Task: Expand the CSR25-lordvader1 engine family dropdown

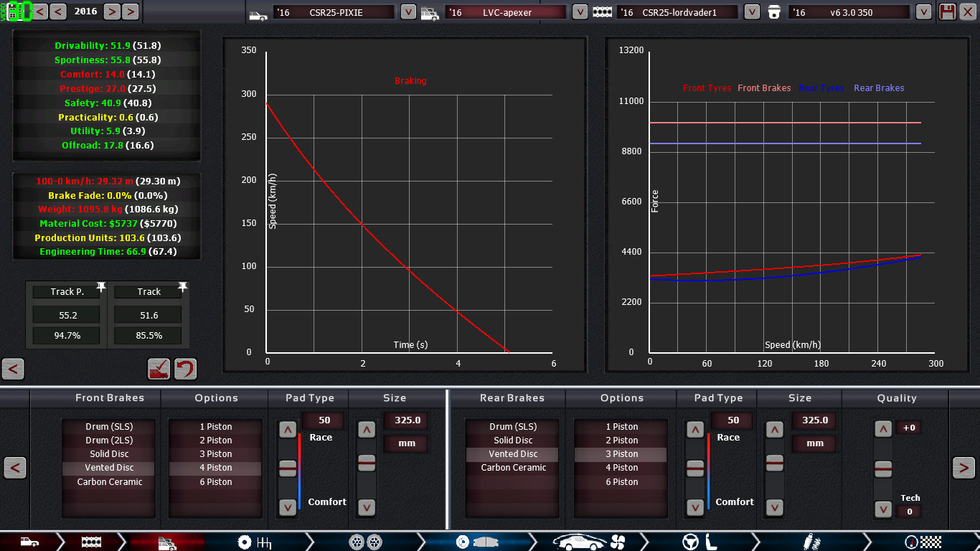Action: [x=751, y=12]
